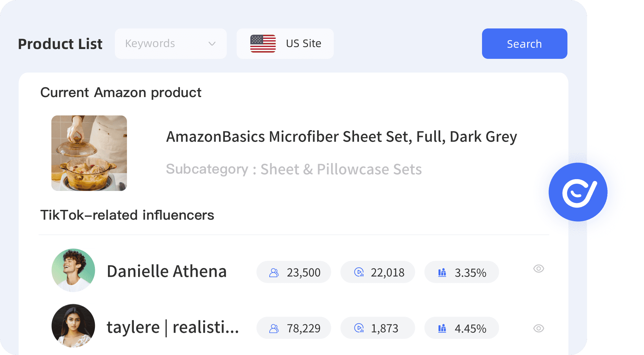Click followers icon for Danielle Athena
644x355 pixels.
click(x=274, y=273)
